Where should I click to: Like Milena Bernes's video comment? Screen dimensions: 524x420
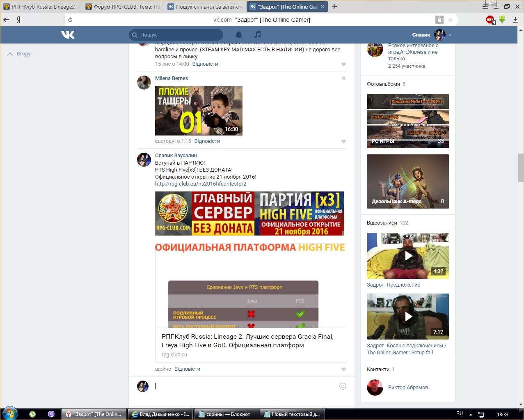[344, 142]
